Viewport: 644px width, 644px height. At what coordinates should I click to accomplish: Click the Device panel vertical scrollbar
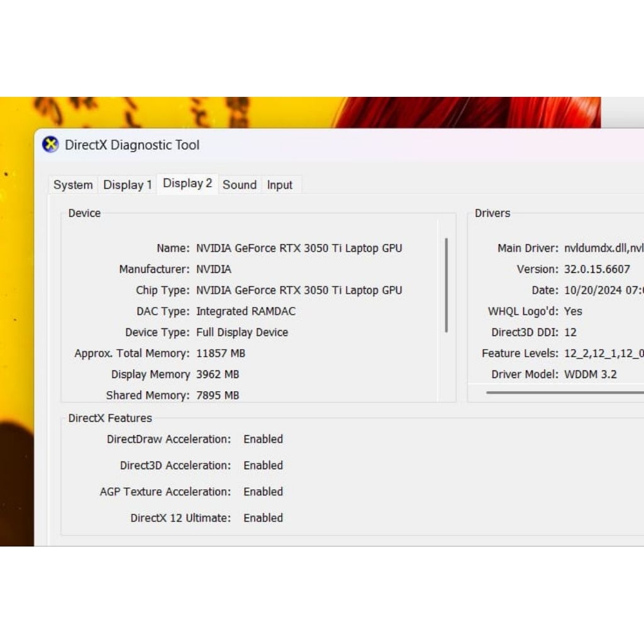pos(447,285)
